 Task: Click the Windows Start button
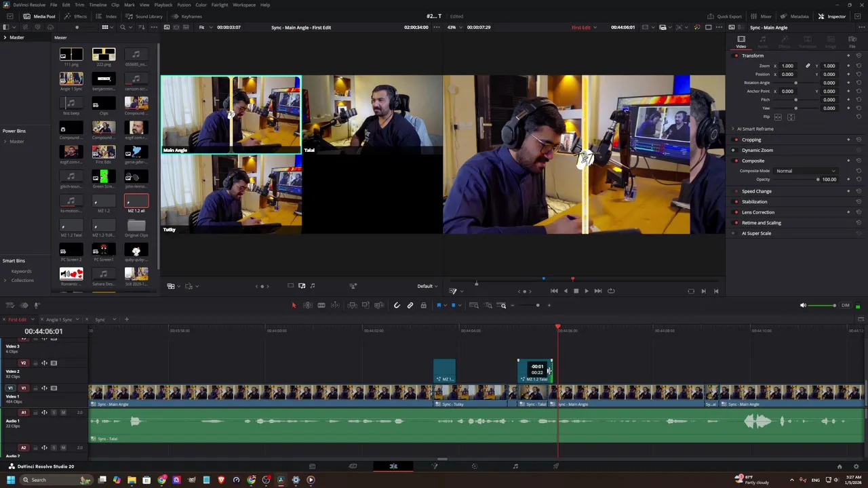point(10,480)
